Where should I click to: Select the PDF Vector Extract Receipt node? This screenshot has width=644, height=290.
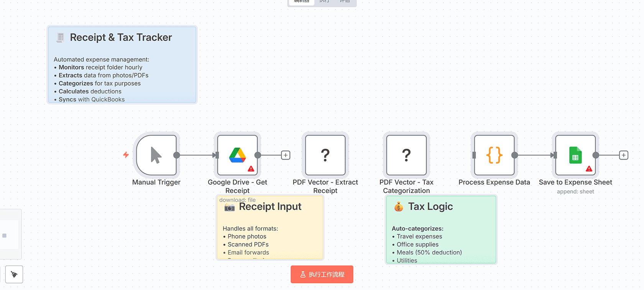(325, 155)
